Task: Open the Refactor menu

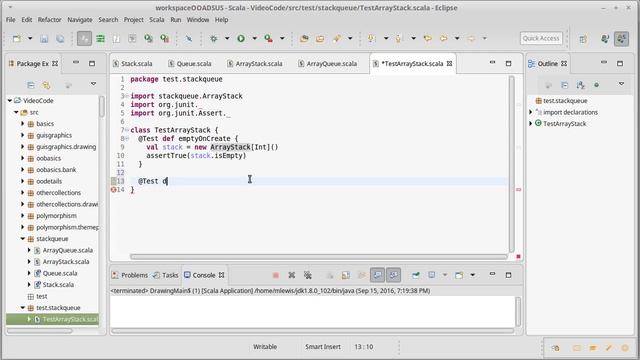Action: 49,20
